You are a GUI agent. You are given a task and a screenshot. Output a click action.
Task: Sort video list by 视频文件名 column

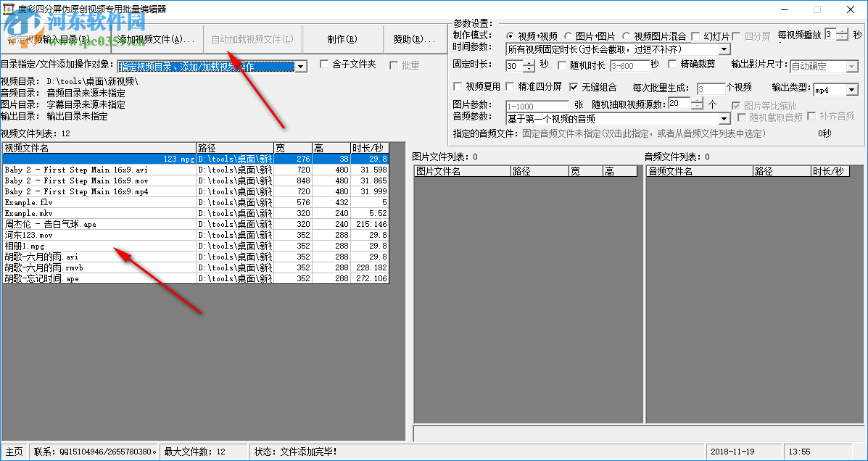click(99, 148)
